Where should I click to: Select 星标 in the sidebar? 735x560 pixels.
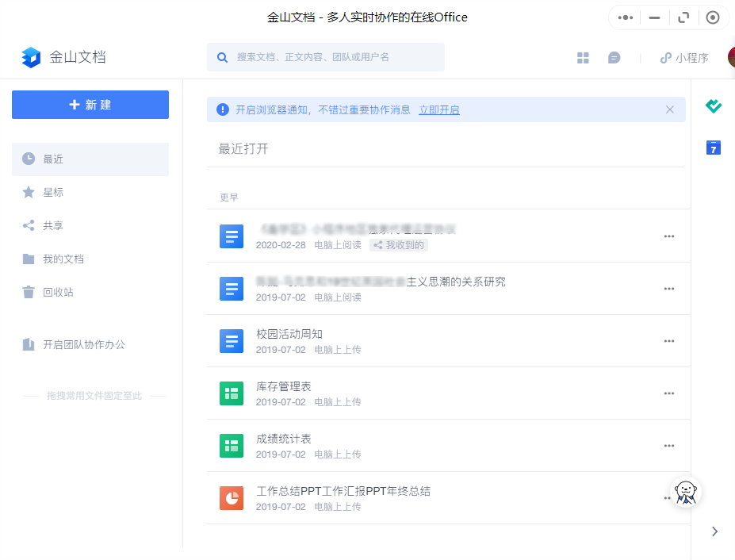[x=53, y=192]
